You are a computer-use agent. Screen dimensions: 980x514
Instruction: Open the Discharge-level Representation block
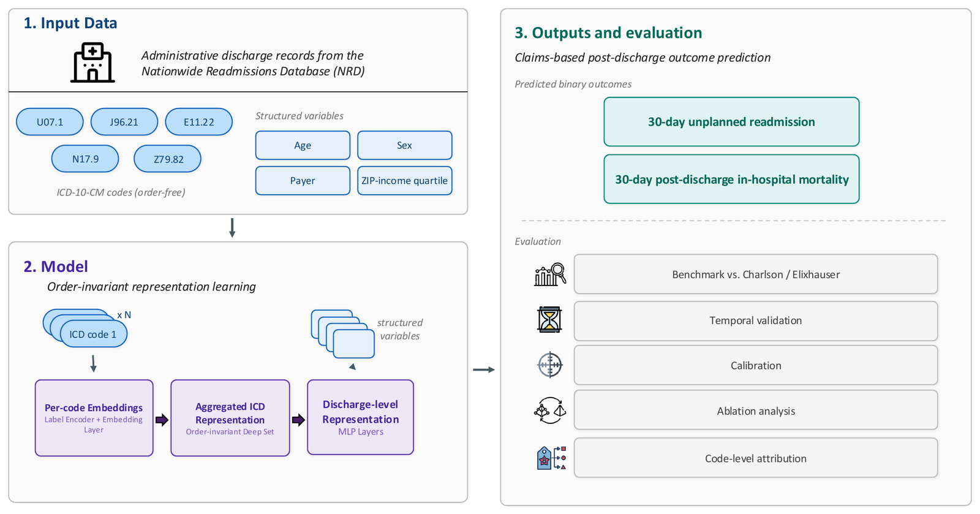(361, 417)
